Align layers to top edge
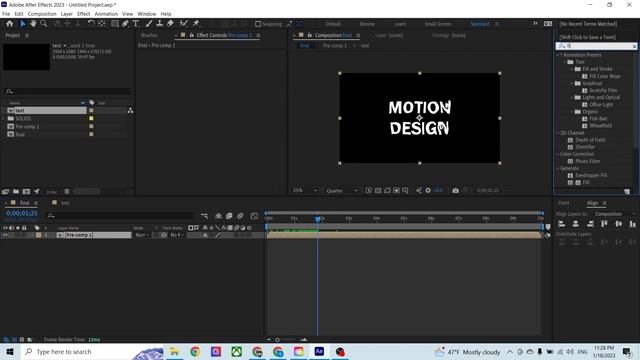The width and height of the screenshot is (640, 360). click(x=604, y=224)
